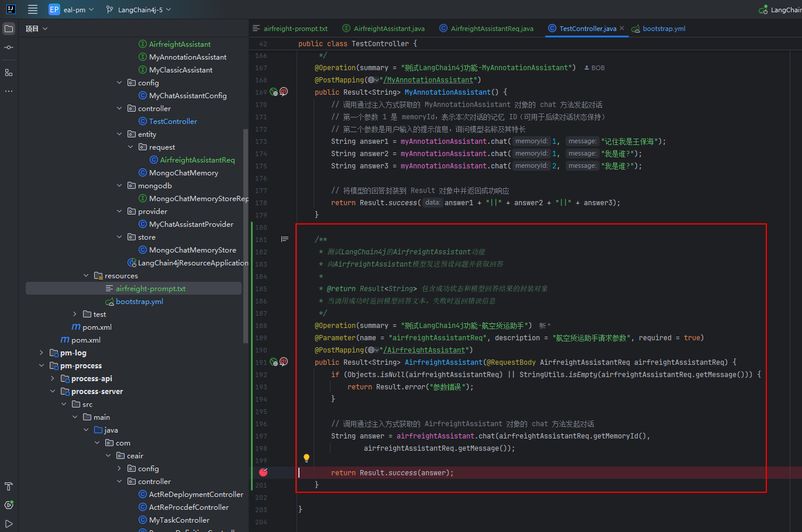This screenshot has height=532, width=802.
Task: Toggle rendered doc view icon at line 181
Action: pos(285,239)
